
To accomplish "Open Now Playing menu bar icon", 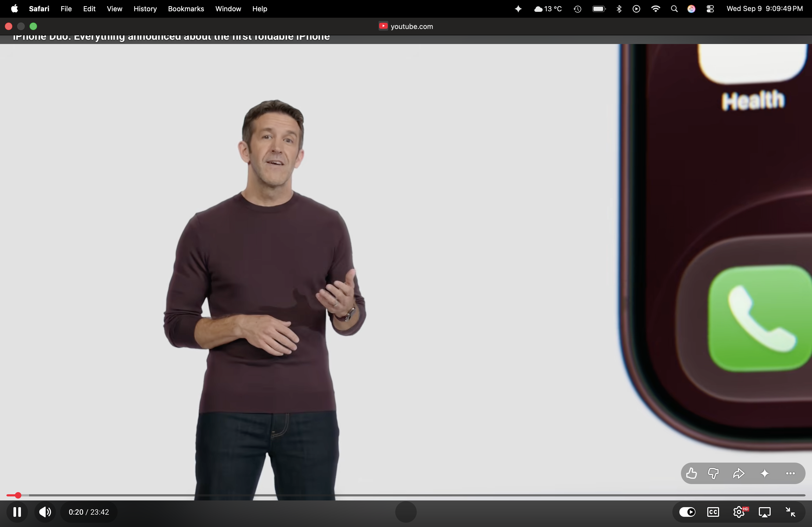I will (636, 9).
